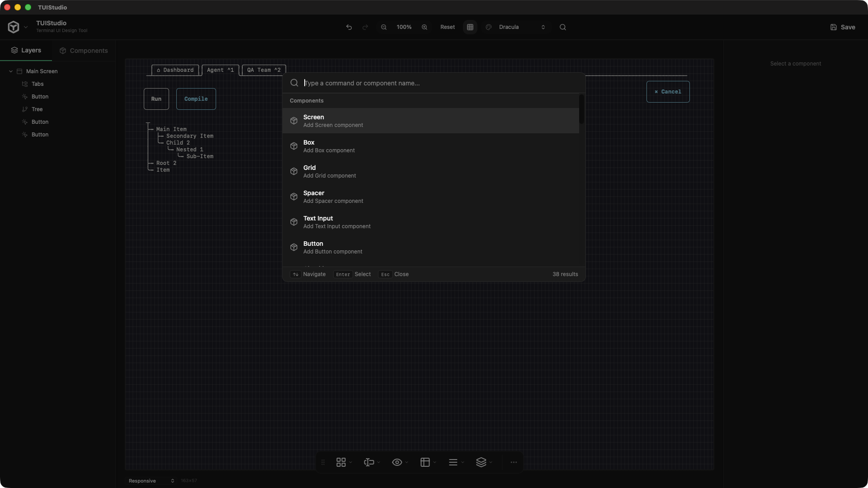The image size is (868, 488).
Task: Open the theme palette icon
Action: click(x=488, y=27)
